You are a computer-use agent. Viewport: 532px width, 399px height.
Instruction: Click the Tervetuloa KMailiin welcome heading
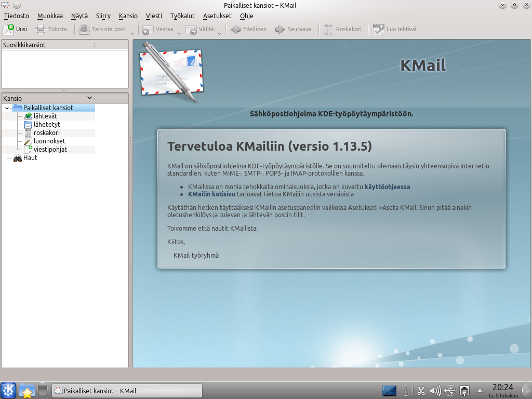coord(270,146)
